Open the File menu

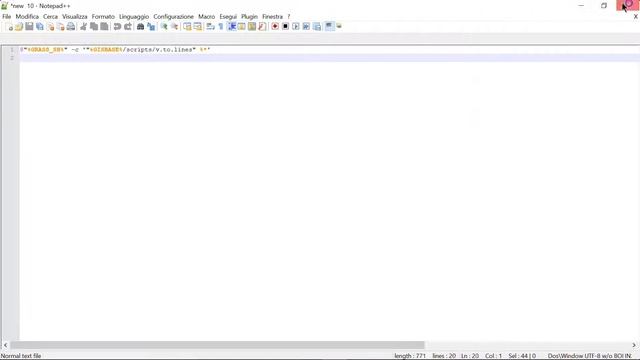[x=7, y=17]
